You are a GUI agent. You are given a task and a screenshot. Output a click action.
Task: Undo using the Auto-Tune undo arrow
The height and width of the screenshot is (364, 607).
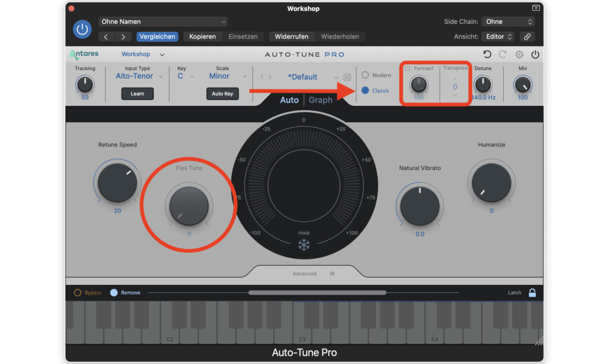point(487,55)
